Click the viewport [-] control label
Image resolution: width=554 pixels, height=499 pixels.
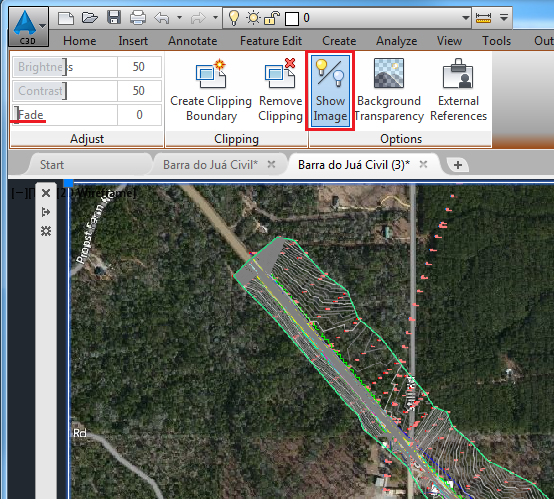(17, 193)
